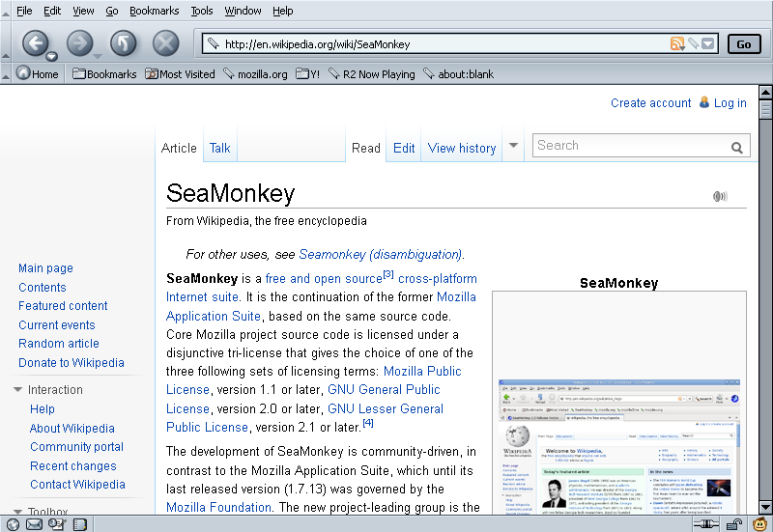Image resolution: width=773 pixels, height=532 pixels.
Task: Follow the Mozilla Foundation link
Action: click(219, 507)
